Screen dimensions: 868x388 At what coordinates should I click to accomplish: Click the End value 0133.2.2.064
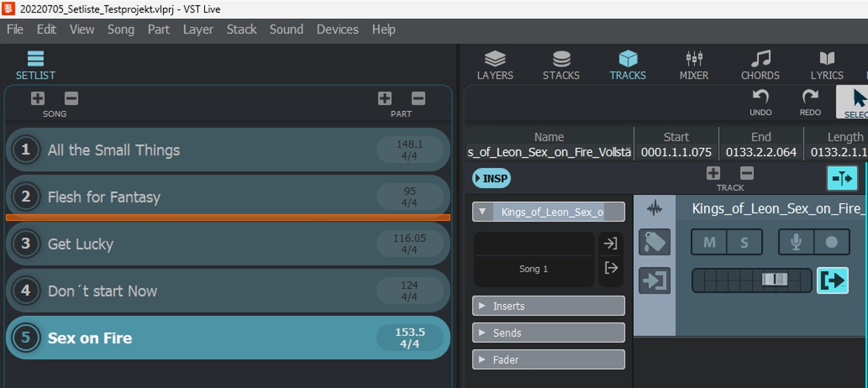pos(761,152)
